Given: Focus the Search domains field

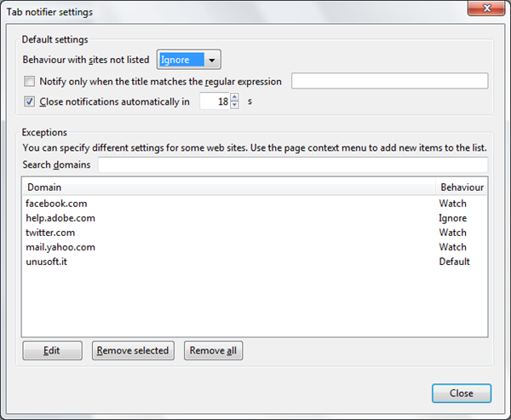Looking at the screenshot, I should point(292,164).
